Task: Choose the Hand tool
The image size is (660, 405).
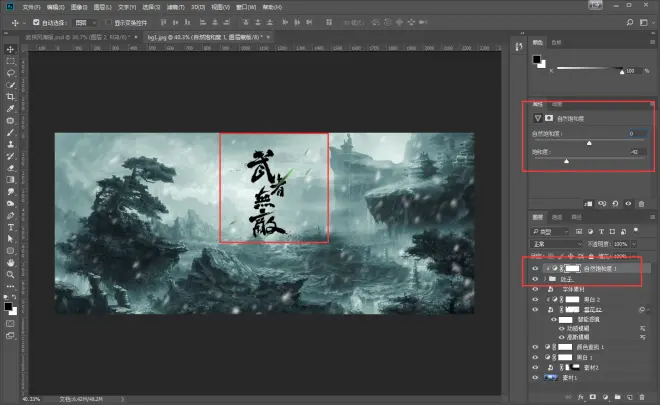Action: (11, 263)
